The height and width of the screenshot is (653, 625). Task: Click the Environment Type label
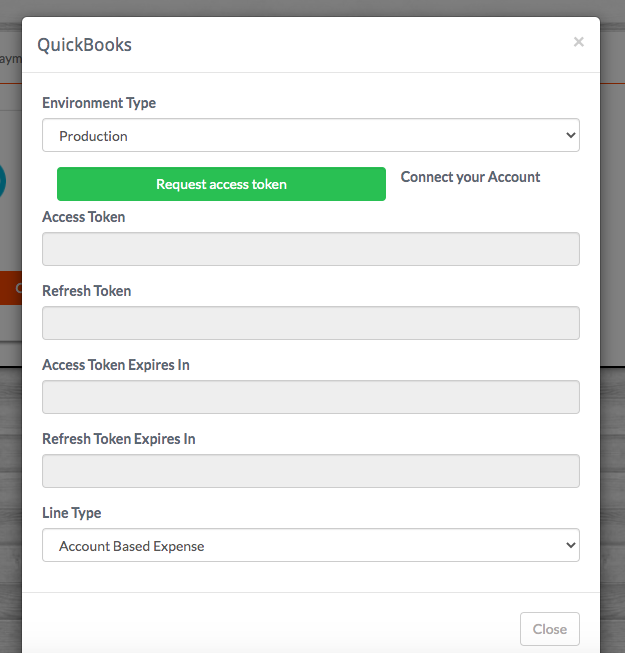coord(99,103)
